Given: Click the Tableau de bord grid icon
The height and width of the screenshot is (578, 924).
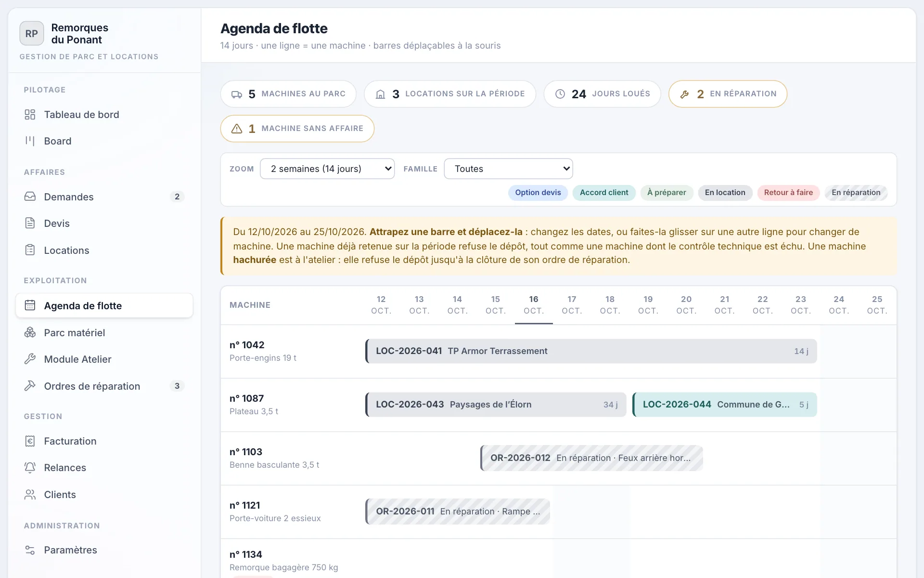Looking at the screenshot, I should pyautogui.click(x=30, y=115).
